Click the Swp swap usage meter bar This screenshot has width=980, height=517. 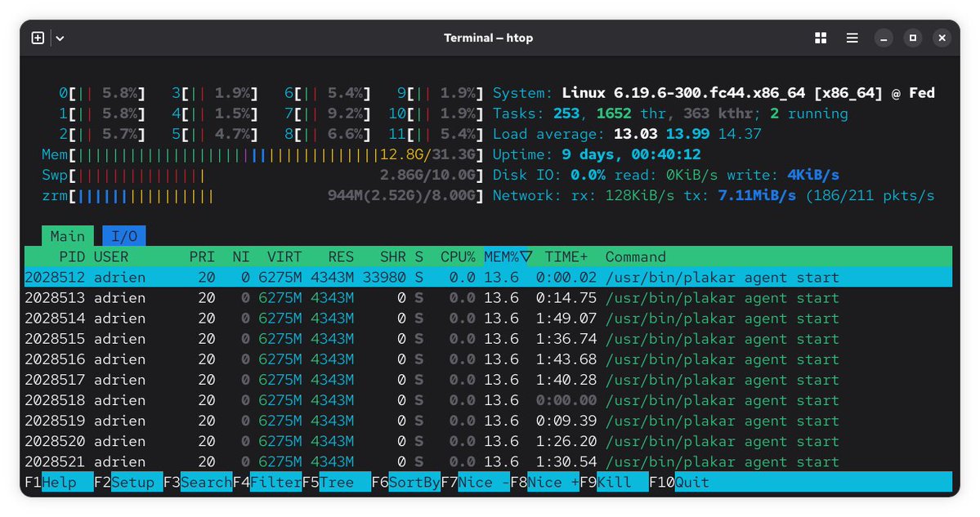click(262, 175)
